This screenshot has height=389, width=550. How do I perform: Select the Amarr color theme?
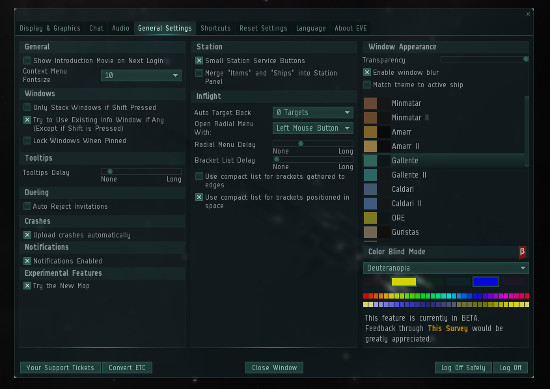coord(444,132)
